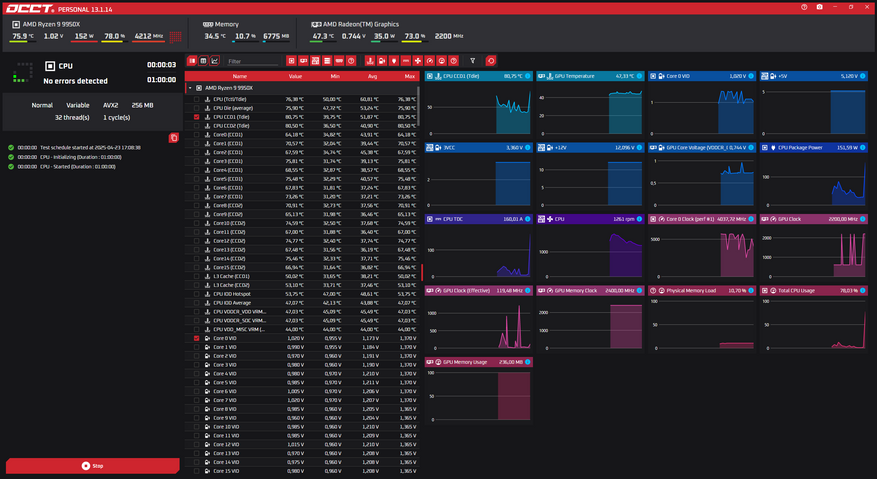The width and height of the screenshot is (877, 479).
Task: Click the sensor table vertical scrollbar
Action: tap(418, 106)
